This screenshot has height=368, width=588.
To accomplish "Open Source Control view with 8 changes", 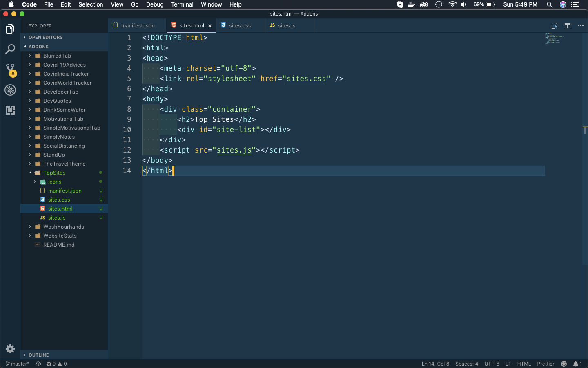I will (10, 70).
